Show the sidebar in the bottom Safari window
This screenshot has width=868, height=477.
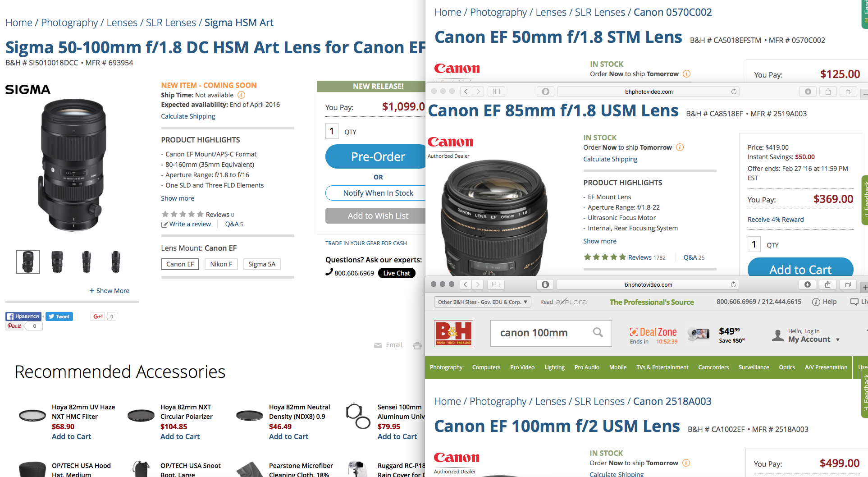point(496,284)
